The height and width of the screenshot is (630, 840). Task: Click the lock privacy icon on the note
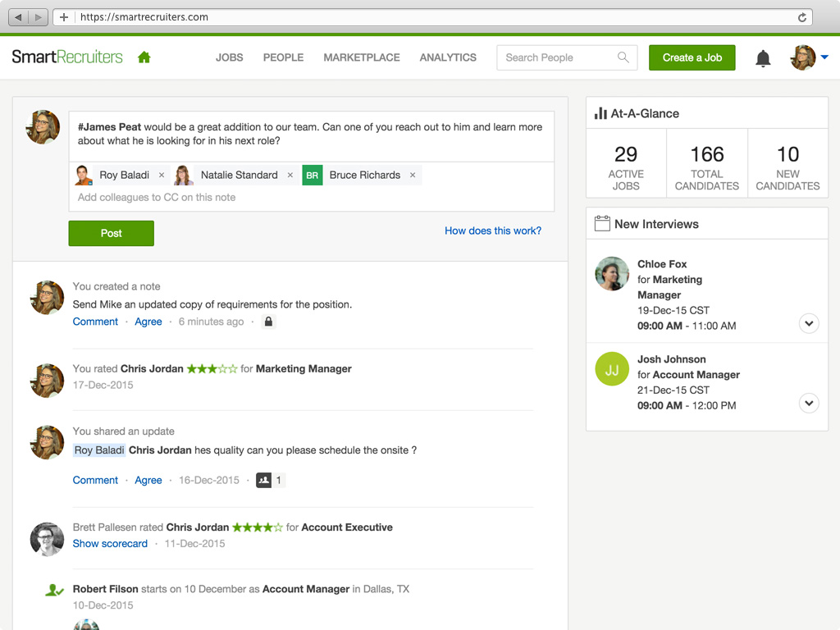pyautogui.click(x=268, y=322)
